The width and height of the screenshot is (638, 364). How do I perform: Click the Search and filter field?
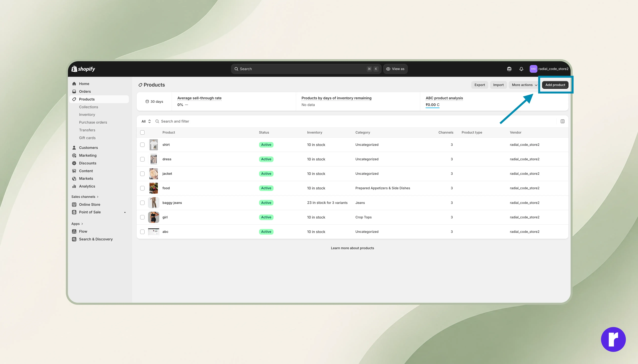coord(350,121)
